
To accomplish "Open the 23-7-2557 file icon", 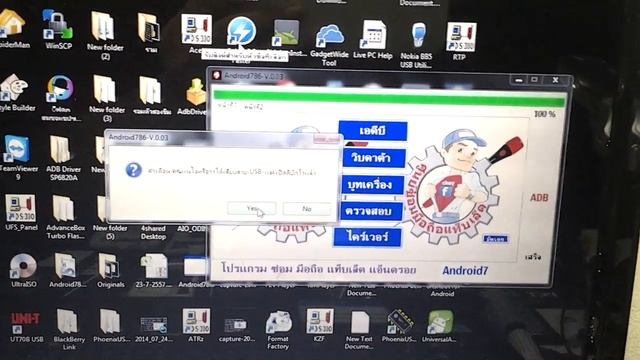I will (153, 270).
